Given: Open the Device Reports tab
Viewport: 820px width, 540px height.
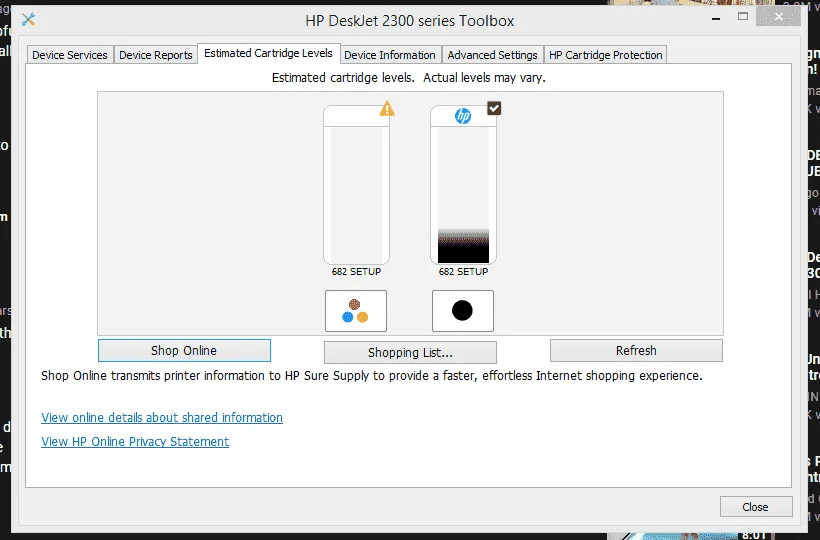Looking at the screenshot, I should tap(156, 55).
